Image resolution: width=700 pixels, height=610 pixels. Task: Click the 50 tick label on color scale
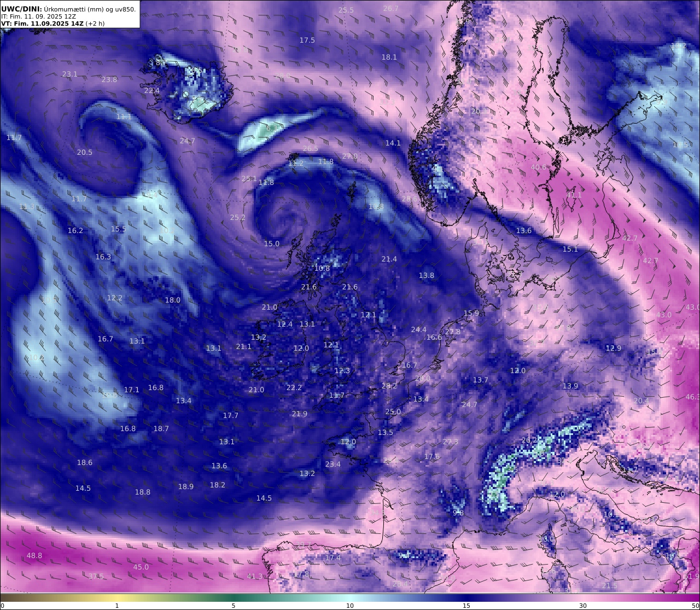coord(695,606)
